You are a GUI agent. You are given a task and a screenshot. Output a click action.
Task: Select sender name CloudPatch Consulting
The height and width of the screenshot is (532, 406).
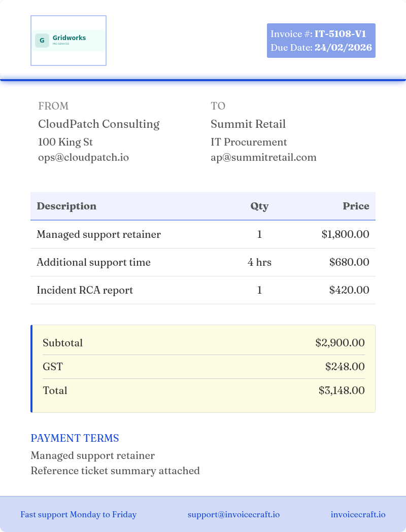99,124
